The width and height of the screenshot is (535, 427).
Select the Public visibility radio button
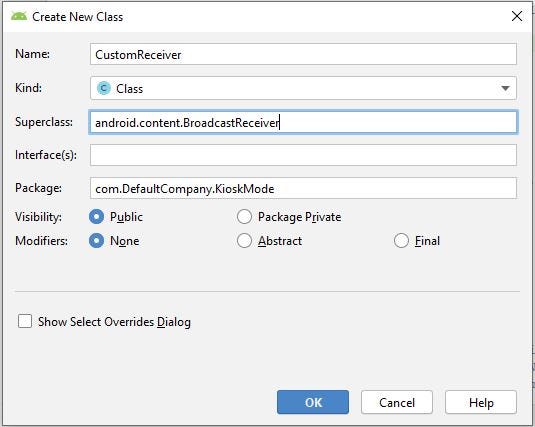(x=96, y=217)
